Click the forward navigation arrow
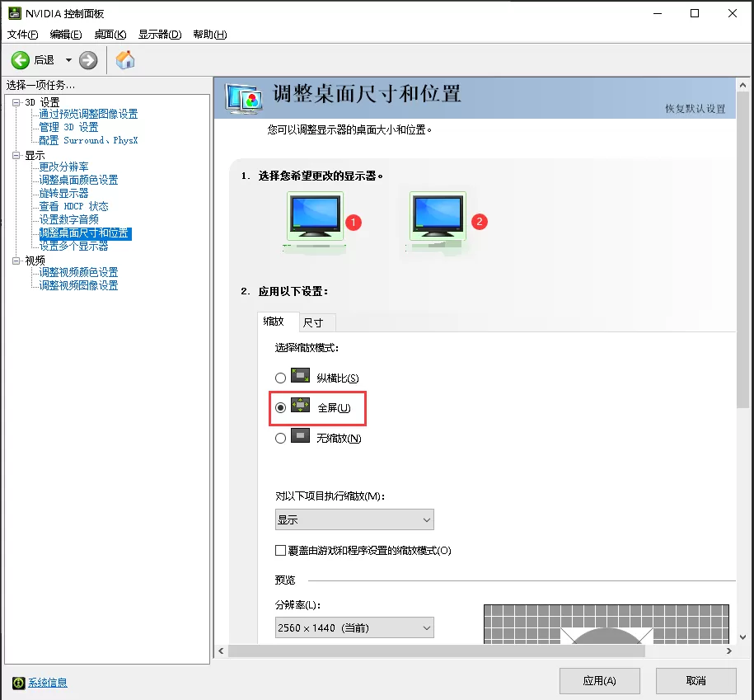The height and width of the screenshot is (700, 754). tap(88, 59)
